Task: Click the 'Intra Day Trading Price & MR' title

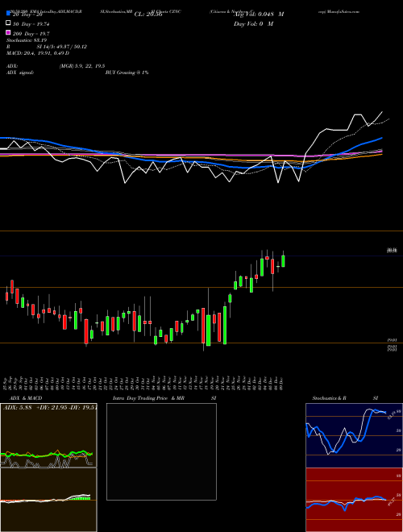Action: 148,398
